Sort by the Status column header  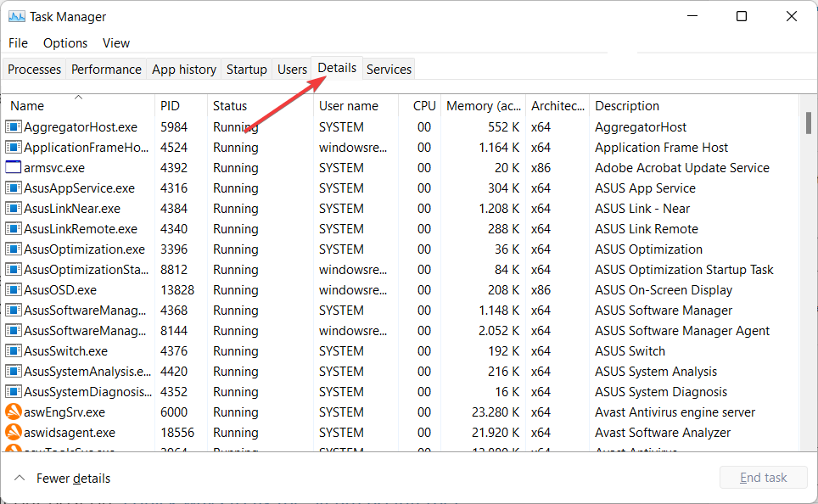tap(261, 105)
